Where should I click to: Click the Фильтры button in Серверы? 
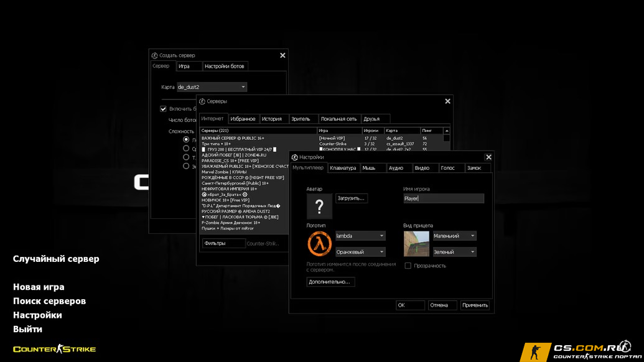pyautogui.click(x=223, y=243)
